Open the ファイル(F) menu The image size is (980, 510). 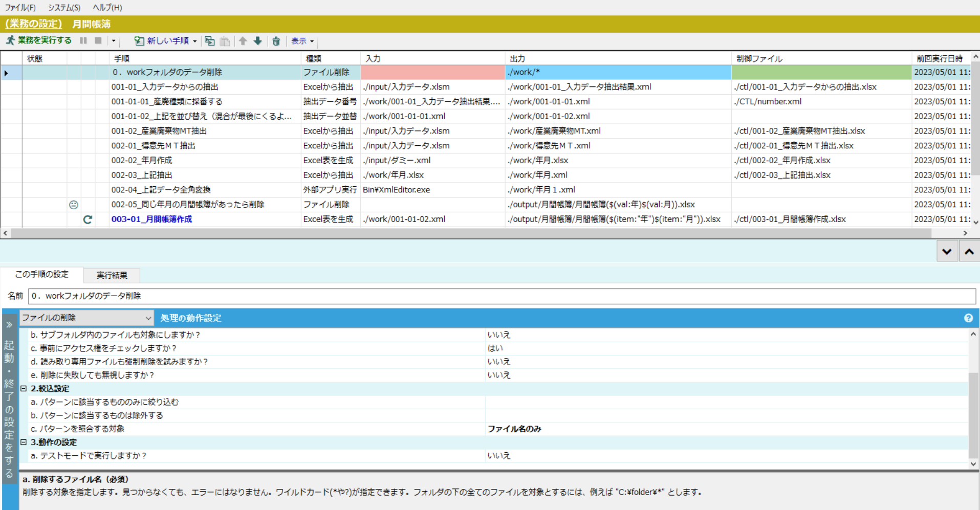pyautogui.click(x=20, y=8)
